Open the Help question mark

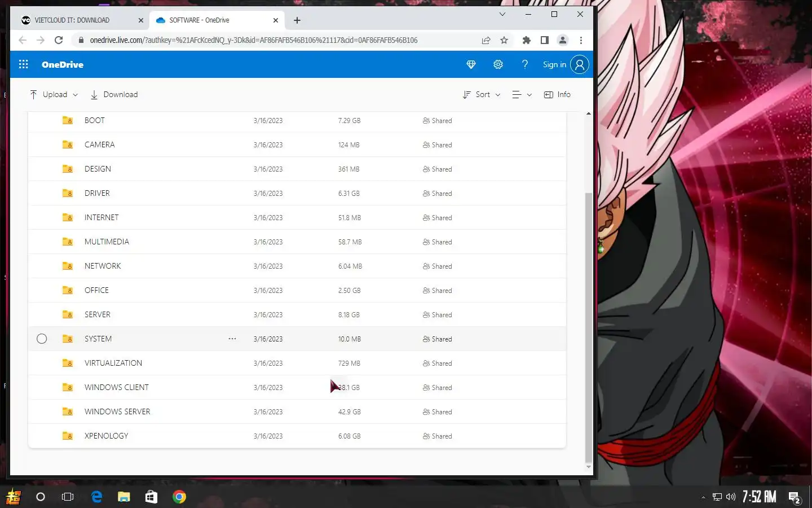(525, 64)
